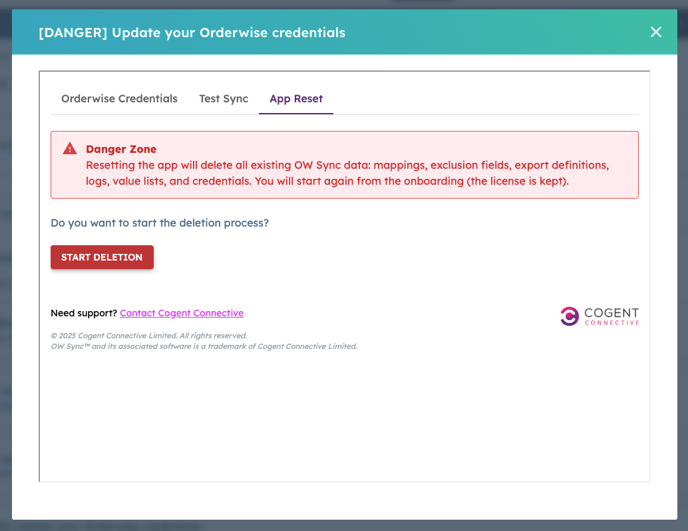The width and height of the screenshot is (688, 531).
Task: Click the Cogent Connective logo
Action: click(599, 316)
